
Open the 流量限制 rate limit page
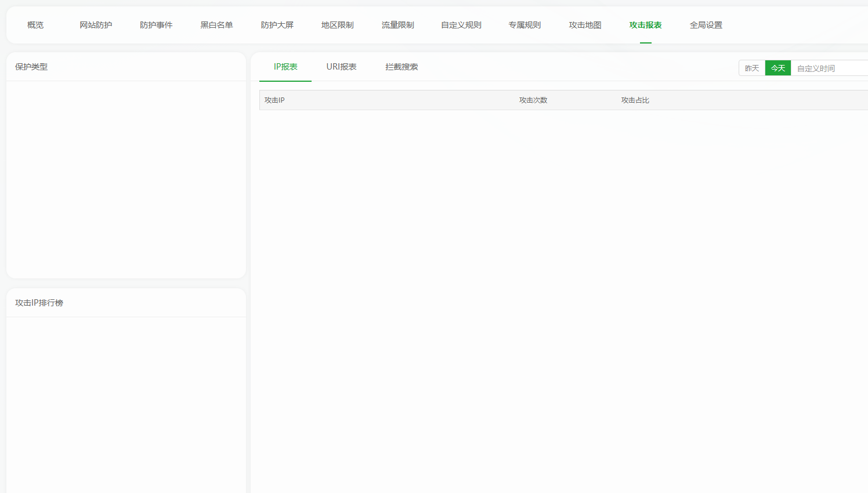398,25
